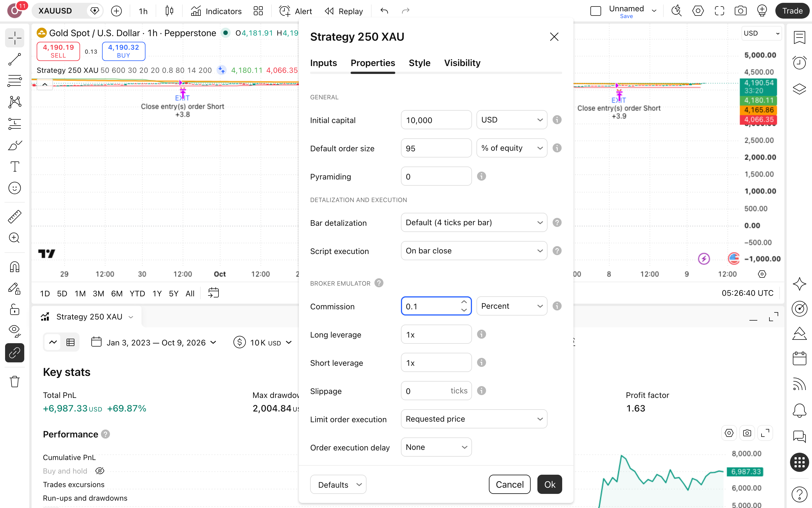Screen dimensions: 812x508
Task: Open the Commission type Percent dropdown
Action: click(512, 306)
